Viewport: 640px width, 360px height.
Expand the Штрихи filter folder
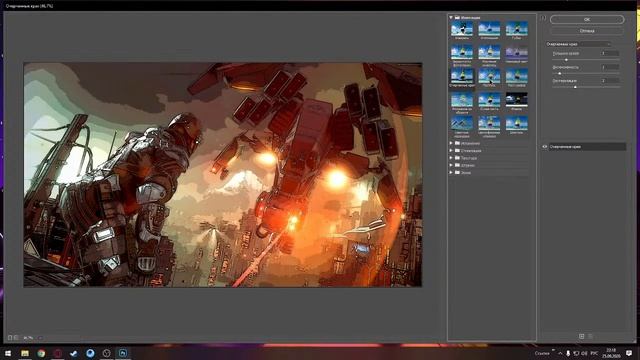coord(451,165)
